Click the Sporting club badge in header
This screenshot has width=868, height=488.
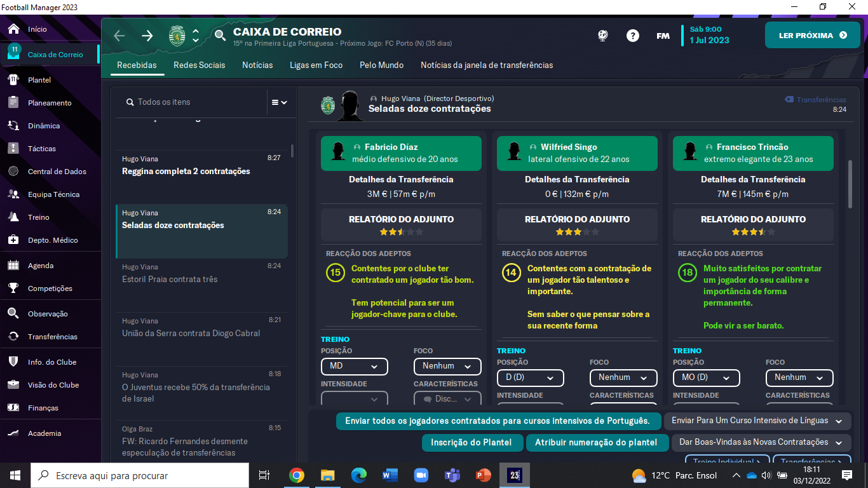tap(177, 36)
